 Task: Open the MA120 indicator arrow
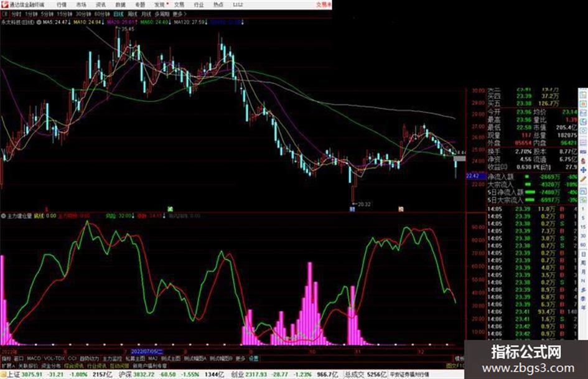click(x=206, y=22)
